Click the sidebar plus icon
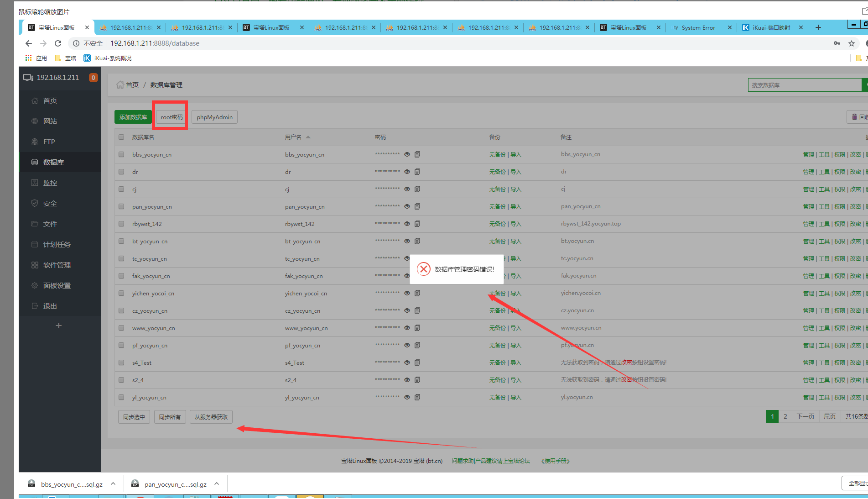This screenshot has width=868, height=499. pos(58,326)
